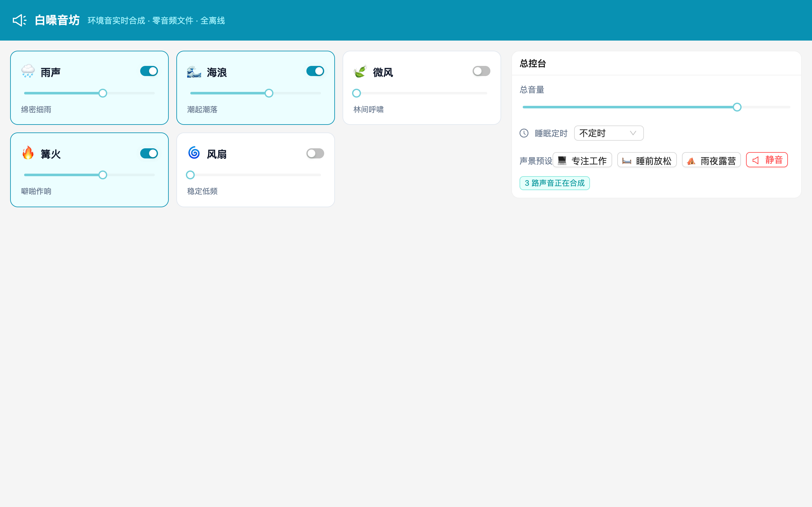Click the wave icon on 海浪 card
This screenshot has height=507, width=812.
click(194, 72)
